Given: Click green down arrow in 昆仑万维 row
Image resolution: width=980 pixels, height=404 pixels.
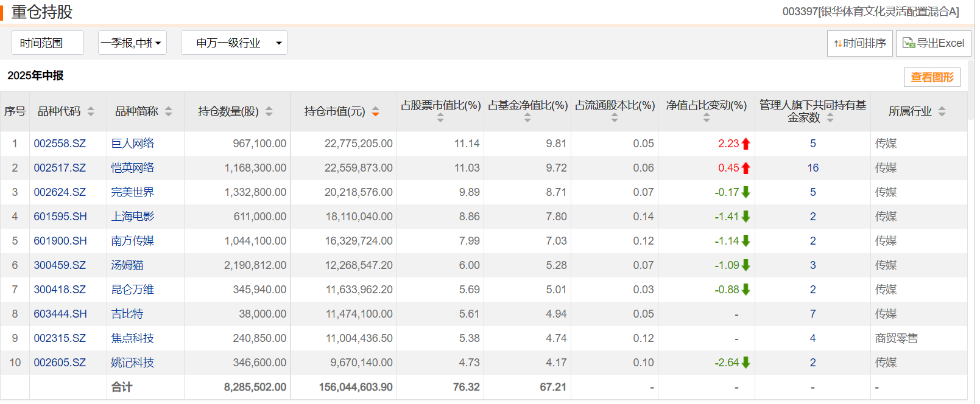Looking at the screenshot, I should [x=746, y=290].
